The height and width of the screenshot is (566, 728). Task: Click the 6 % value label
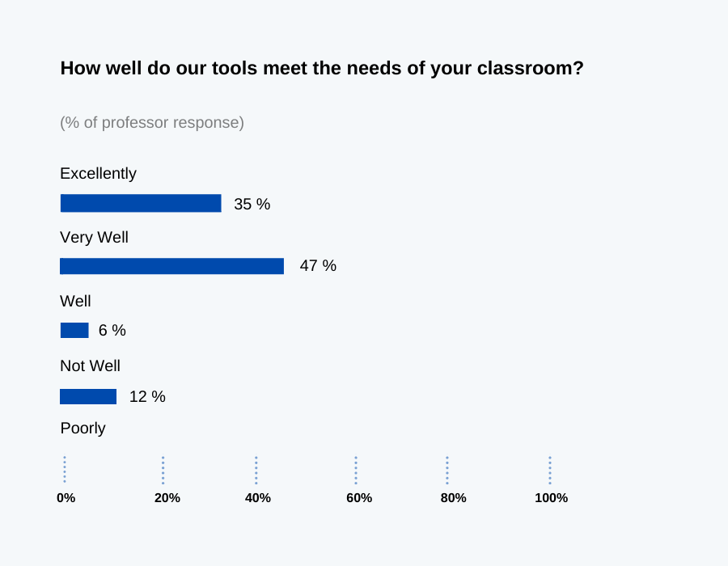[112, 331]
